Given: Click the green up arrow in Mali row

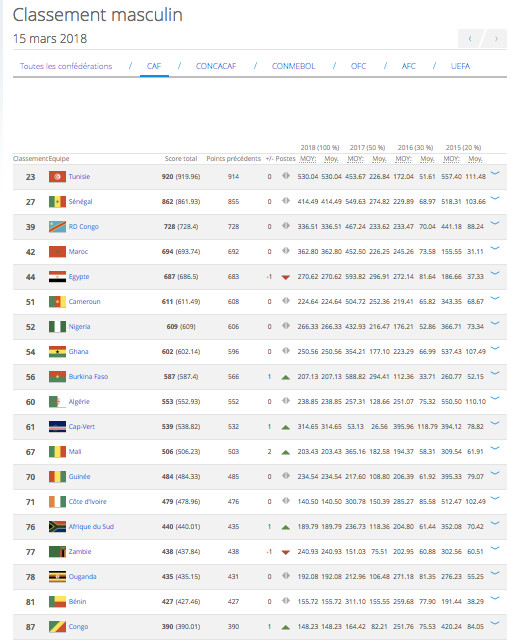Looking at the screenshot, I should point(286,452).
